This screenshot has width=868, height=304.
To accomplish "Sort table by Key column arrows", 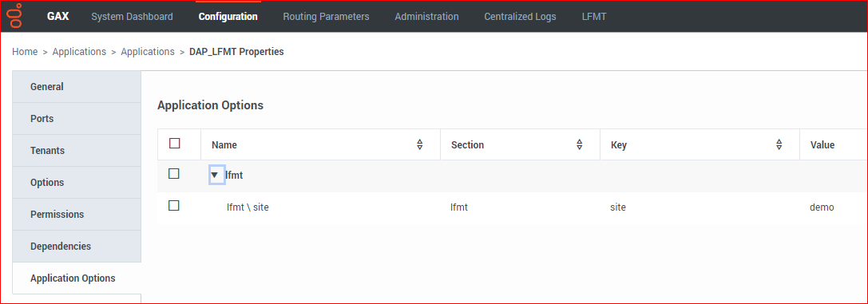I will (x=779, y=144).
